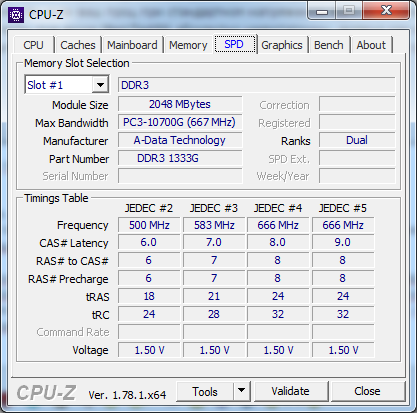The image size is (417, 413).
Task: Open the Slot #1 dropdown arrow
Action: click(100, 85)
